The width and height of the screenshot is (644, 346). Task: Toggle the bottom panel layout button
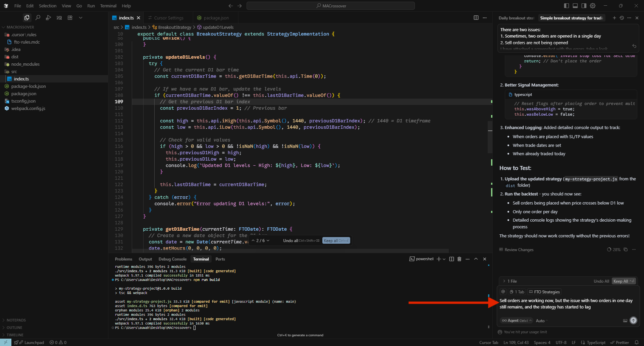point(575,6)
